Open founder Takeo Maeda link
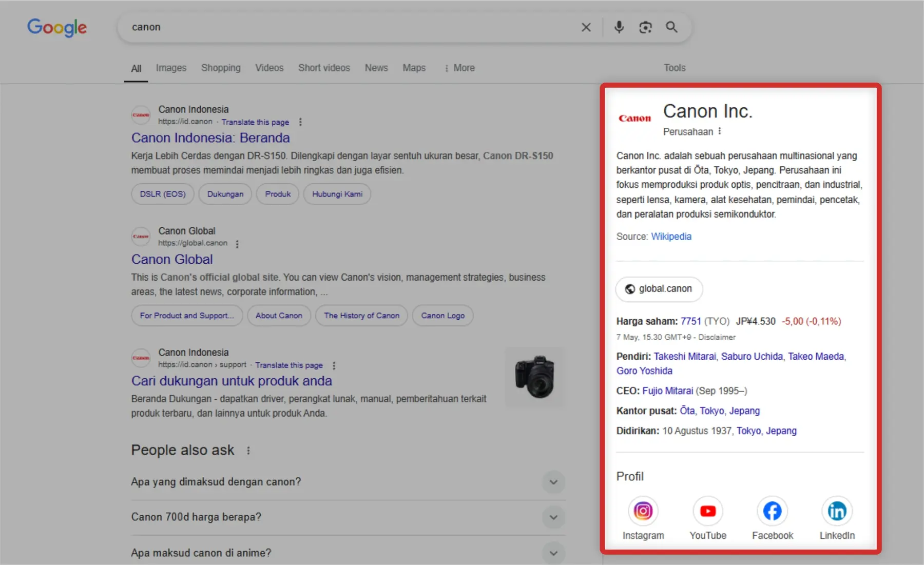This screenshot has height=565, width=924. tap(816, 356)
